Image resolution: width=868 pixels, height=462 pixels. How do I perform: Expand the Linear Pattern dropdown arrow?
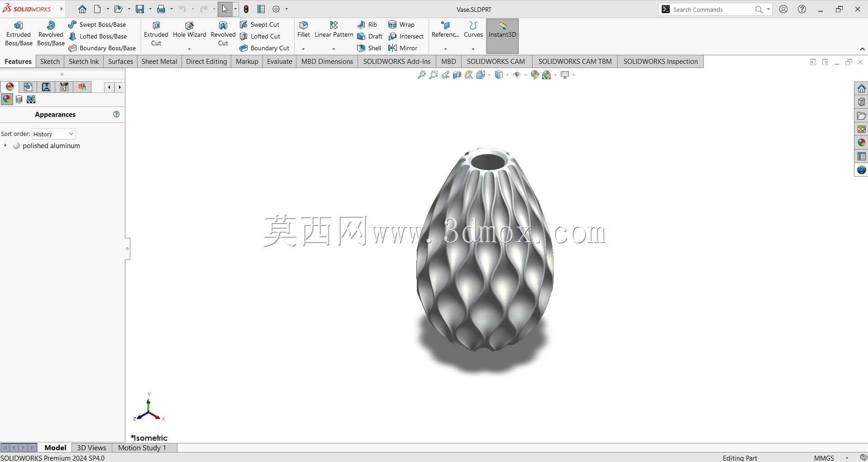click(x=334, y=48)
